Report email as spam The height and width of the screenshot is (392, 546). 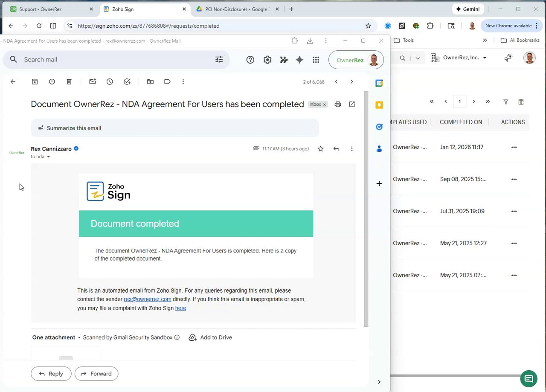(52, 81)
